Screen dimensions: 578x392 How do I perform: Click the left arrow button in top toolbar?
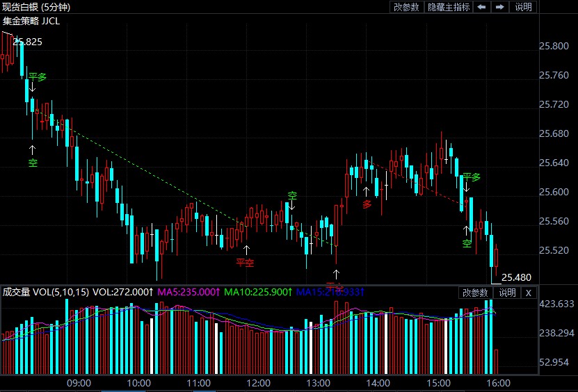(481, 7)
